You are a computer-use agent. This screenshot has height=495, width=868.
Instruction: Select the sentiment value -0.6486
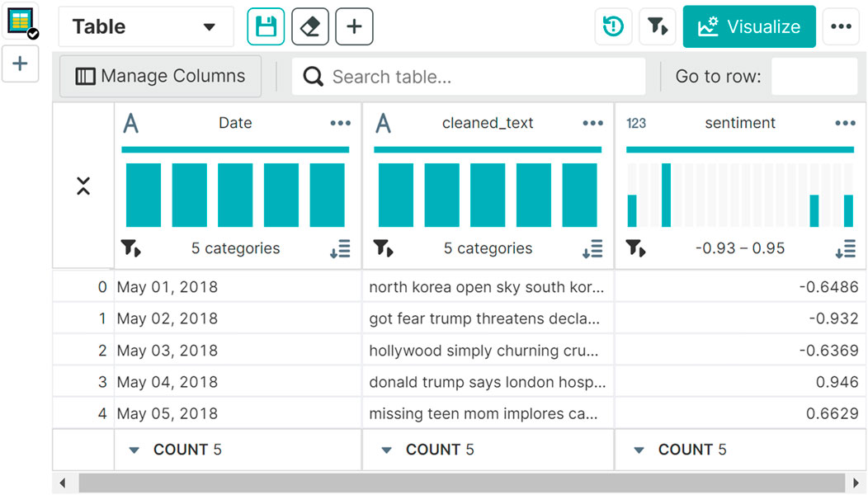[740, 287]
